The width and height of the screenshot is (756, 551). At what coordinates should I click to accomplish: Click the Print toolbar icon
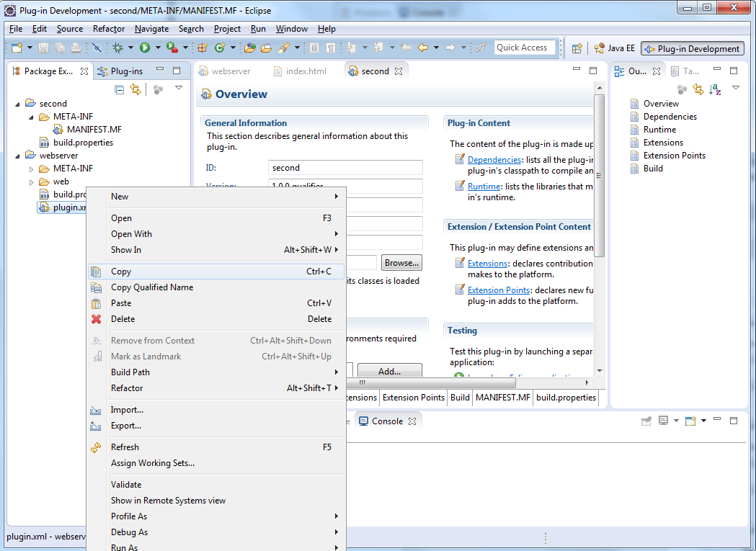(x=76, y=48)
